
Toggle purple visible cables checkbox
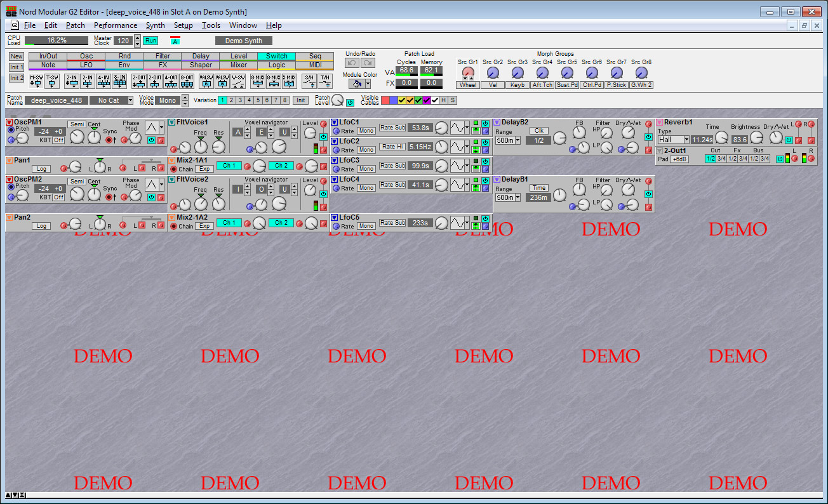[427, 100]
